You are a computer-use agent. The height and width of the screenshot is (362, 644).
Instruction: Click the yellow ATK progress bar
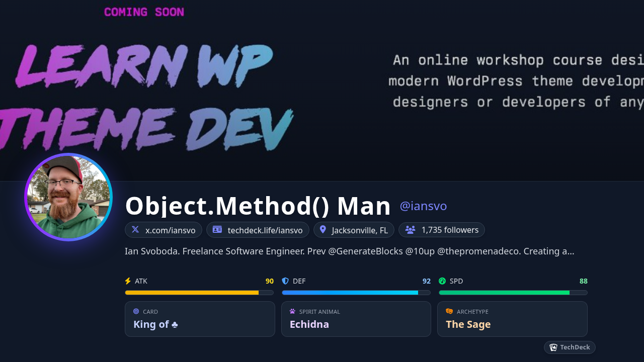coord(199,293)
